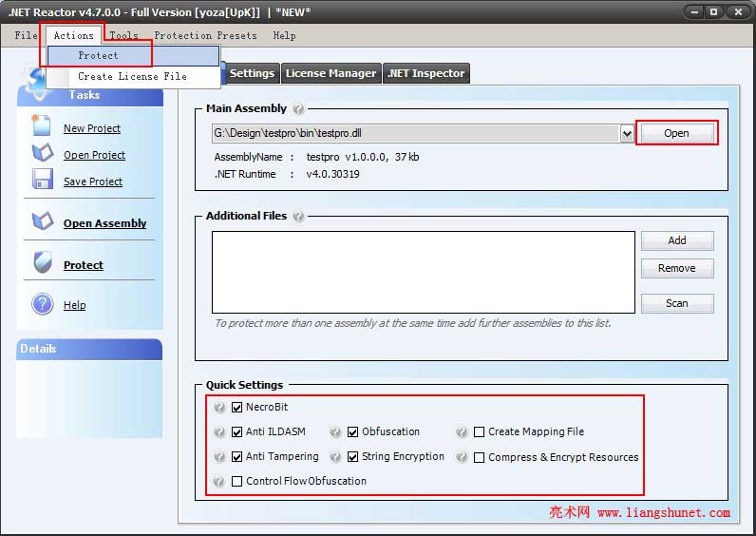This screenshot has width=756, height=536.
Task: Choose Protect from the Actions menu
Action: click(134, 56)
